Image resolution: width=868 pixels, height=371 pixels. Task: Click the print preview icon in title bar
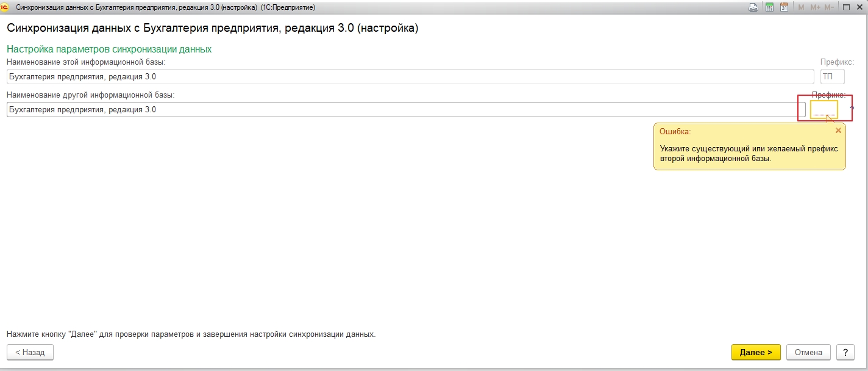point(754,7)
